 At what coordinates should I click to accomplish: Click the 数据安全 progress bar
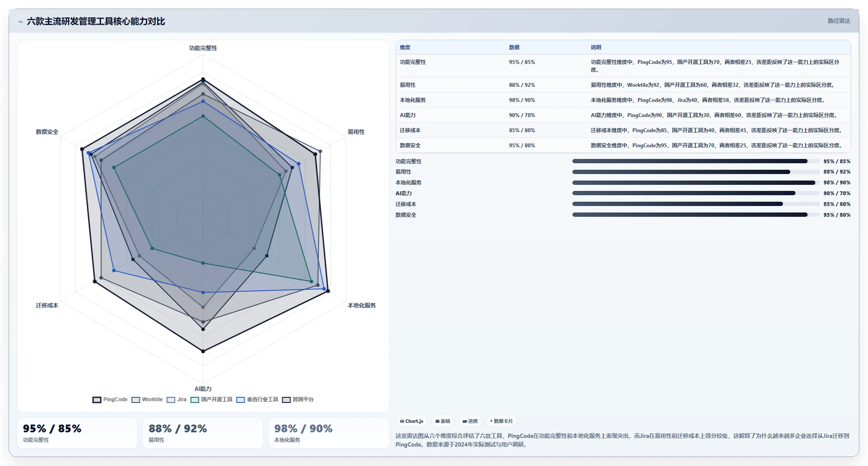tap(696, 215)
